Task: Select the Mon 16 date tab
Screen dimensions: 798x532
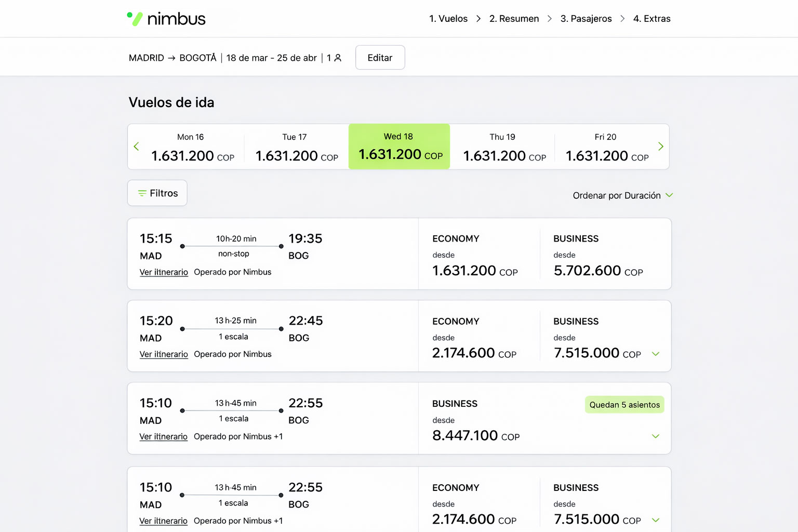Action: pyautogui.click(x=191, y=147)
